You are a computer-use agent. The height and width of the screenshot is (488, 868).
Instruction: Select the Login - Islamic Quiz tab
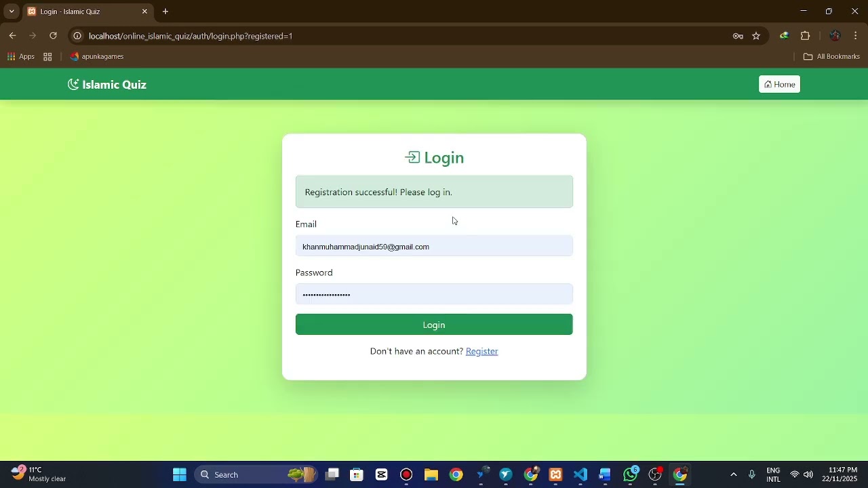(x=87, y=12)
